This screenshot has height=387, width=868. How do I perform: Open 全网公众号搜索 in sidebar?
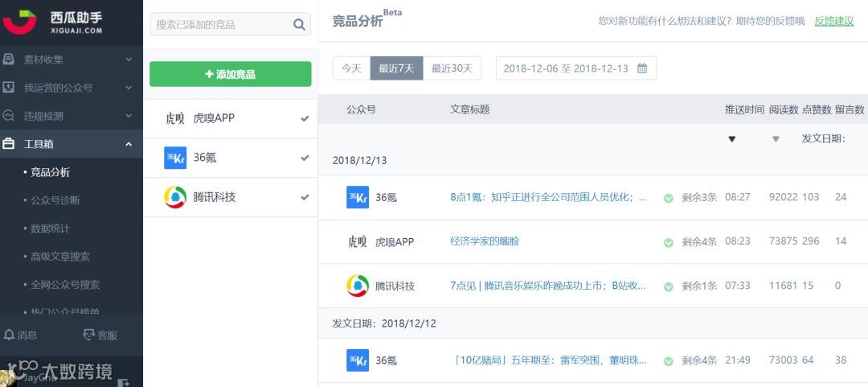65,285
